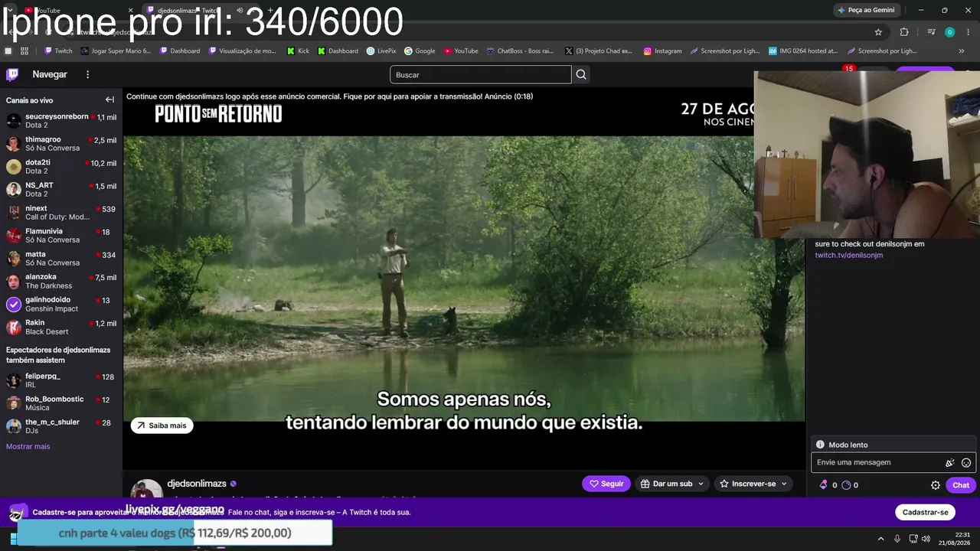This screenshot has height=551, width=980.
Task: Open the matta channel
Action: (x=61, y=258)
